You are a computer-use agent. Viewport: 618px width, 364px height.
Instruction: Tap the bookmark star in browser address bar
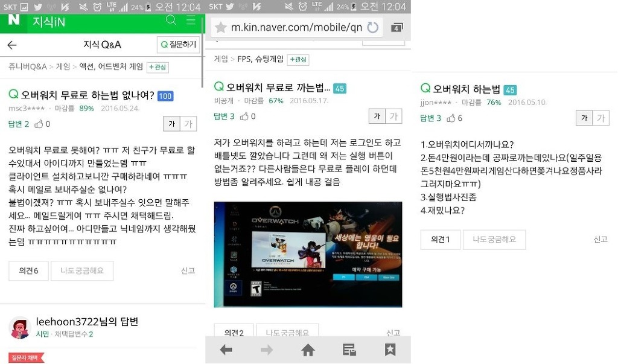click(x=221, y=27)
